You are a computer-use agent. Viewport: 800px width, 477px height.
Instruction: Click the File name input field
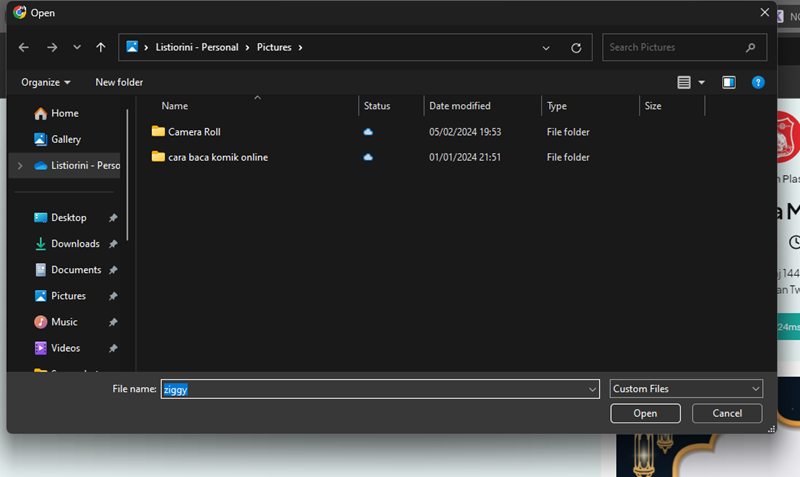[380, 389]
